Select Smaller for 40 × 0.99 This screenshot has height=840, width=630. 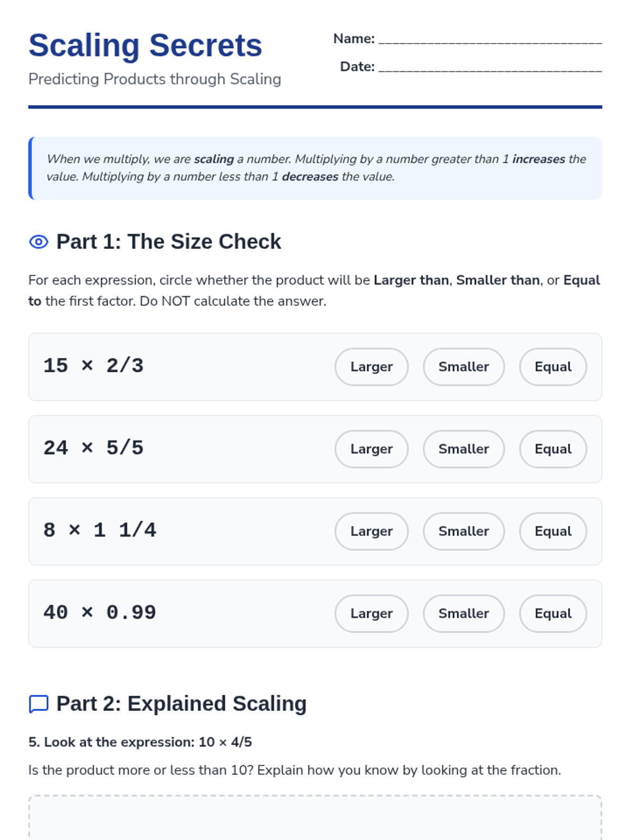[x=464, y=614]
